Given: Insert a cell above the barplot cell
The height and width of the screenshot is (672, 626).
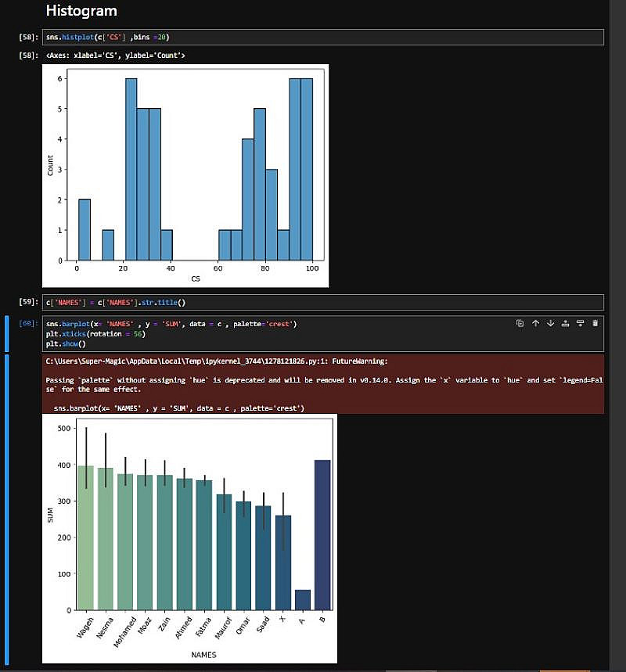Looking at the screenshot, I should [x=566, y=323].
